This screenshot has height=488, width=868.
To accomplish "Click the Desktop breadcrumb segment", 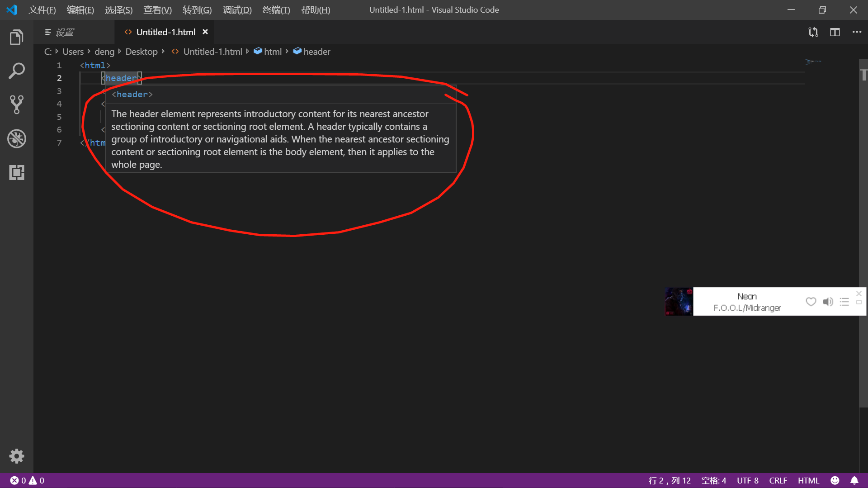I will pyautogui.click(x=142, y=52).
